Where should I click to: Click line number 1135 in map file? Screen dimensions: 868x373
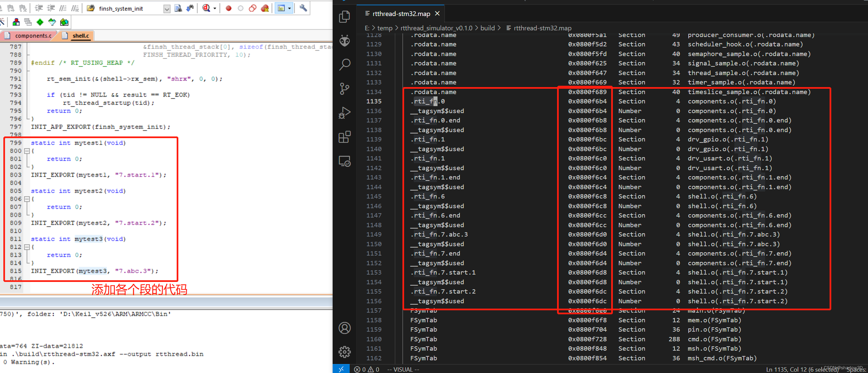click(374, 101)
